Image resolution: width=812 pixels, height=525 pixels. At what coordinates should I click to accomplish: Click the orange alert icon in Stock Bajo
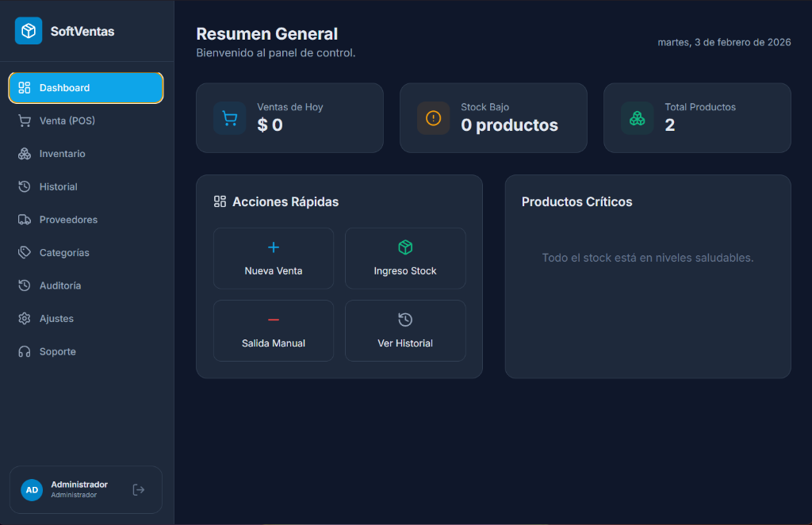click(x=433, y=118)
